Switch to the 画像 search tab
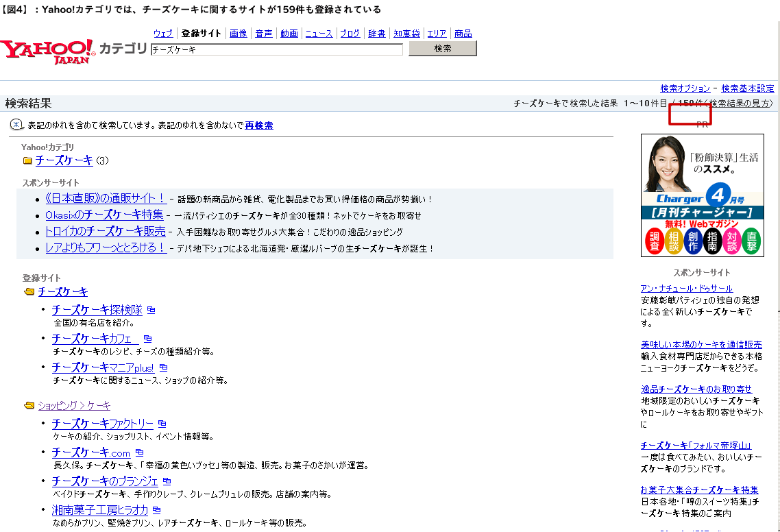This screenshot has height=532, width=780. pos(238,34)
